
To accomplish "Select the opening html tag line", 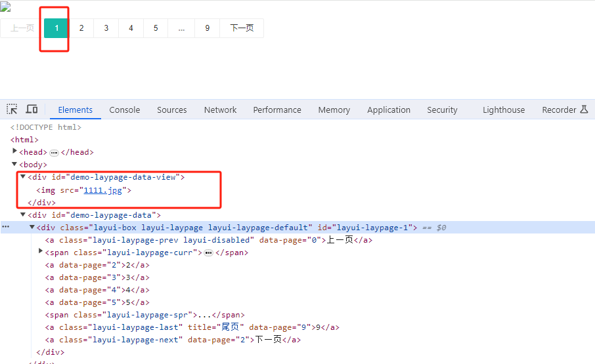I will point(24,140).
